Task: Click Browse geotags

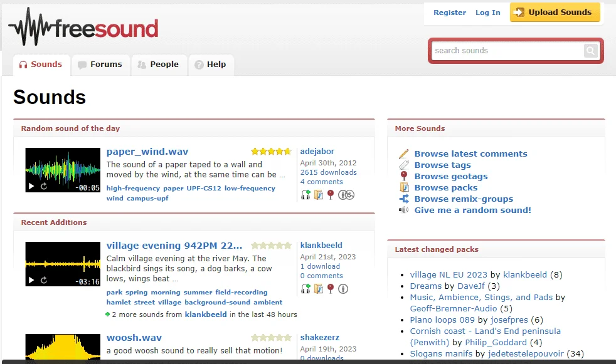Action: 451,177
